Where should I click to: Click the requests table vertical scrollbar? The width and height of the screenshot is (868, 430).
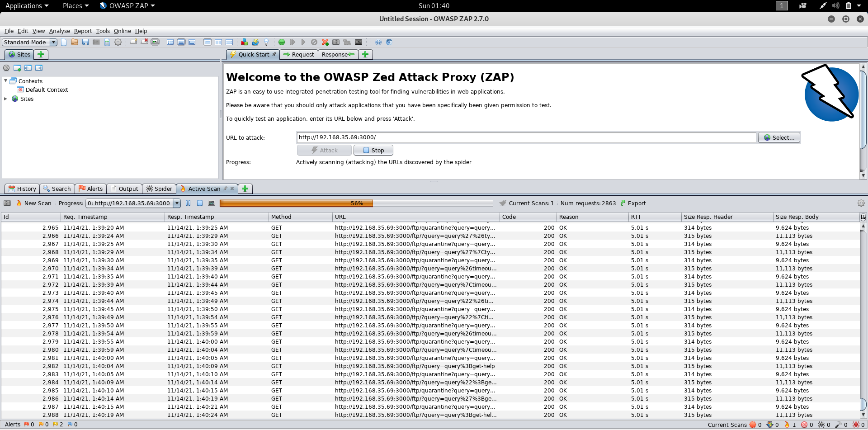click(863, 321)
